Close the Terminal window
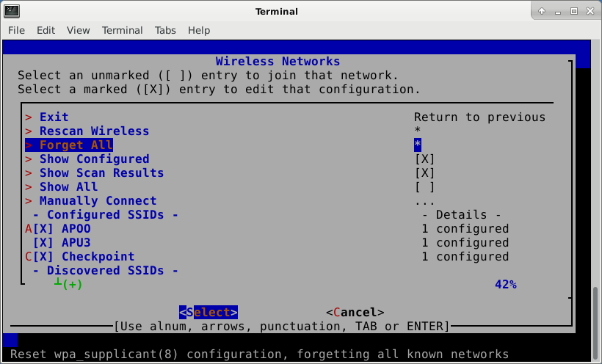The width and height of the screenshot is (602, 364). coord(590,11)
